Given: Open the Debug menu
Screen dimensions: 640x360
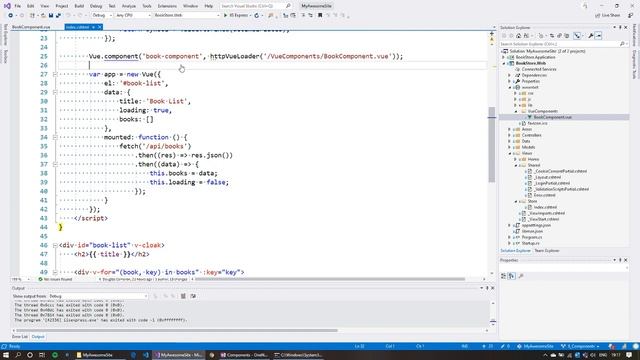Looking at the screenshot, I should point(96,6).
